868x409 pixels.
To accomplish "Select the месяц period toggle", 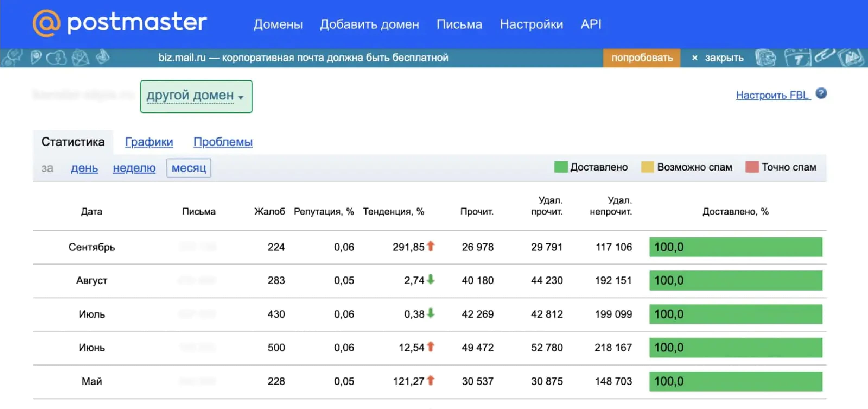I will [189, 168].
